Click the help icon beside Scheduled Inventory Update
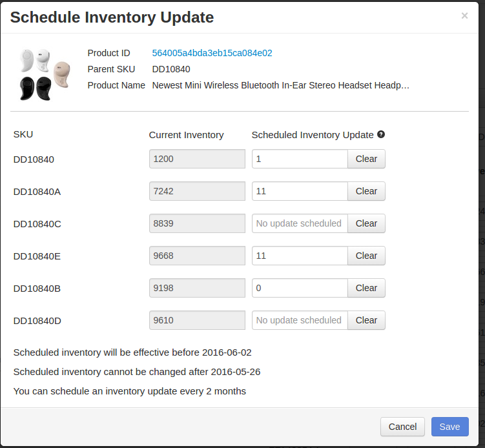The width and height of the screenshot is (485, 448). coord(381,135)
